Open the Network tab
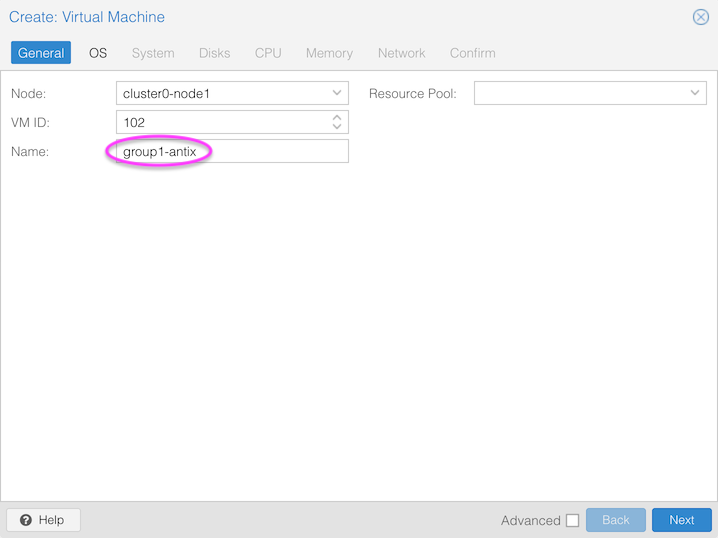The width and height of the screenshot is (718, 538). coord(401,53)
